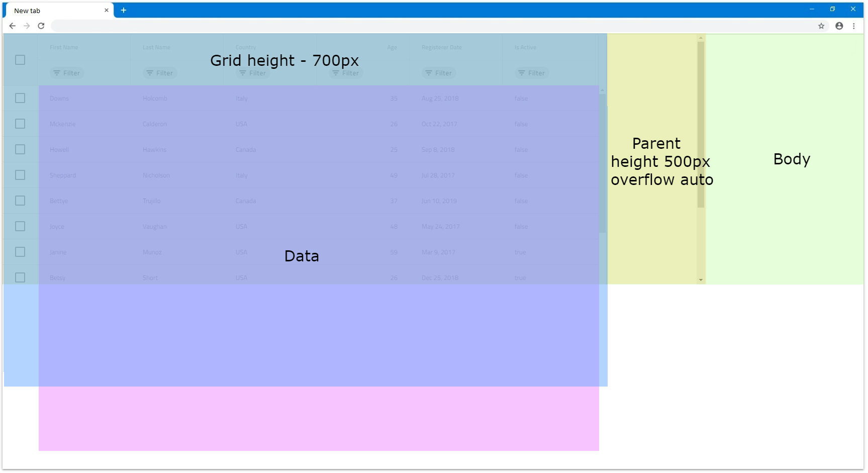Screen dimensions: 868x473
Task: Close the New tab tab
Action: coord(107,10)
